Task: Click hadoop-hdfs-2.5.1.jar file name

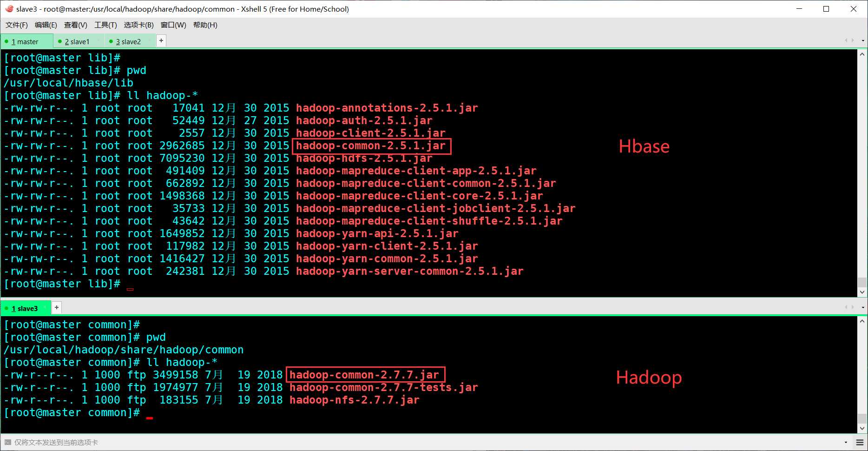Action: (x=364, y=158)
